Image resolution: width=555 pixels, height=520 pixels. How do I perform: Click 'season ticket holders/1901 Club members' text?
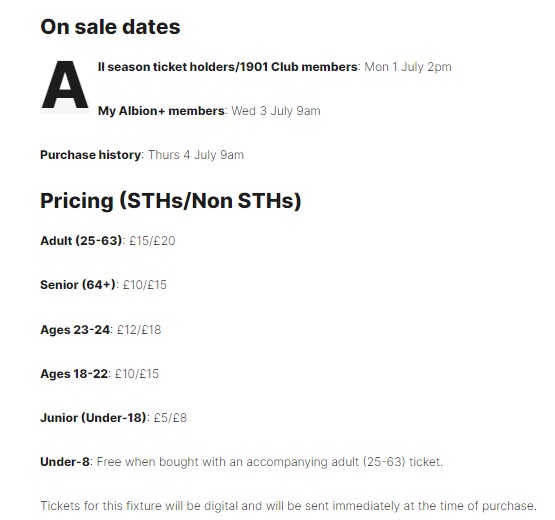232,67
